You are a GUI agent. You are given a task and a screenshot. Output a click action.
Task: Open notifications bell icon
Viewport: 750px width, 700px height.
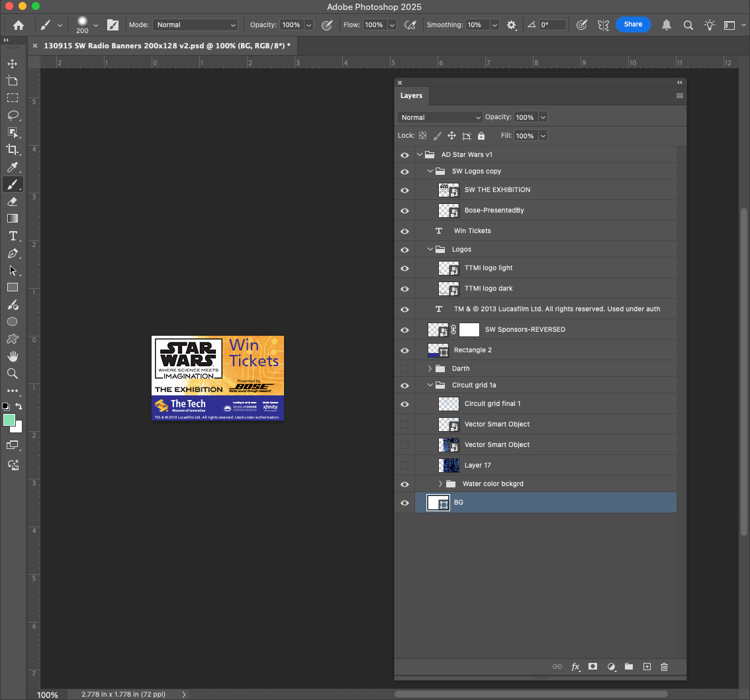point(667,25)
